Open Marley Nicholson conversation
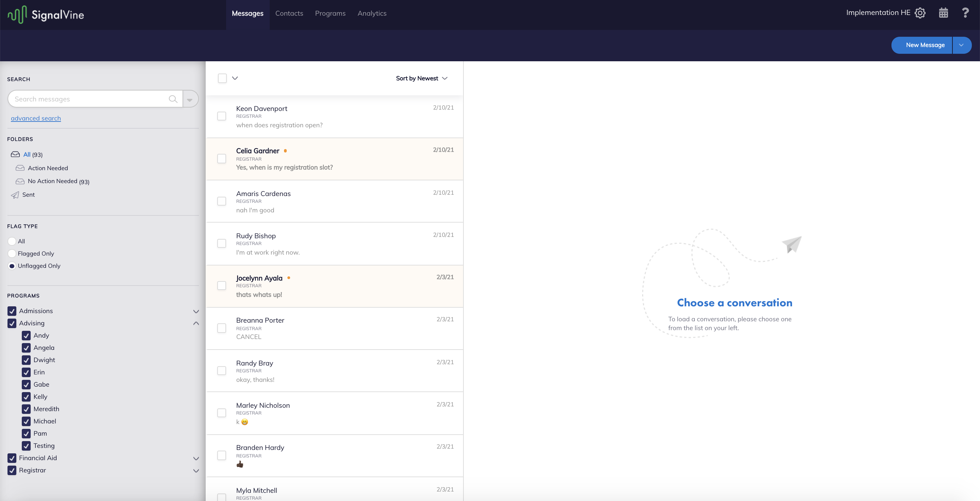Image resolution: width=980 pixels, height=501 pixels. 334,413
